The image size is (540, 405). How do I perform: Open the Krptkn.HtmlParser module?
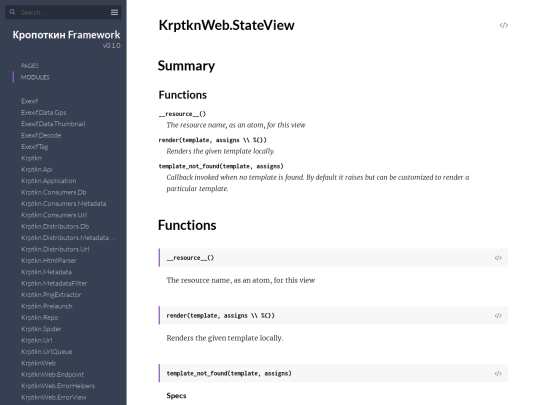(49, 261)
